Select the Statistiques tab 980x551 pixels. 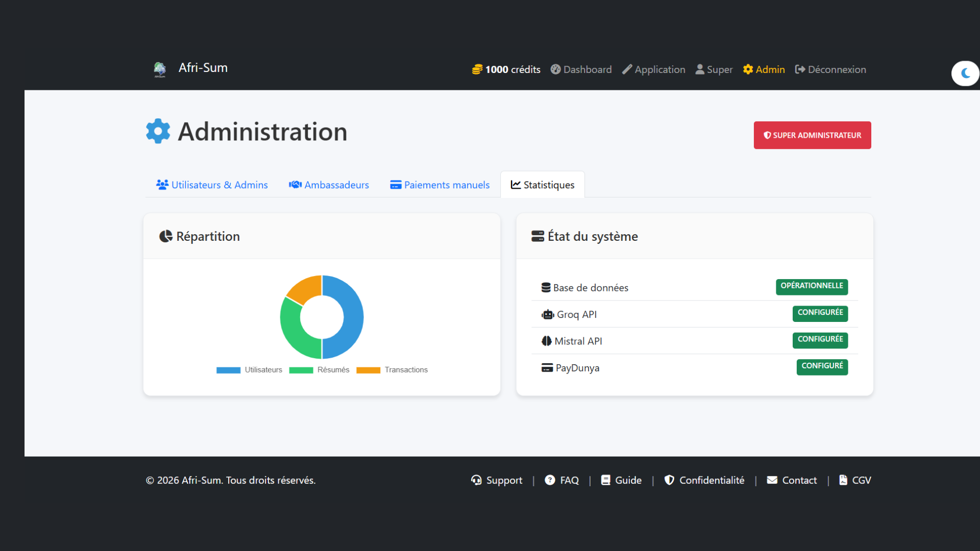click(x=543, y=185)
